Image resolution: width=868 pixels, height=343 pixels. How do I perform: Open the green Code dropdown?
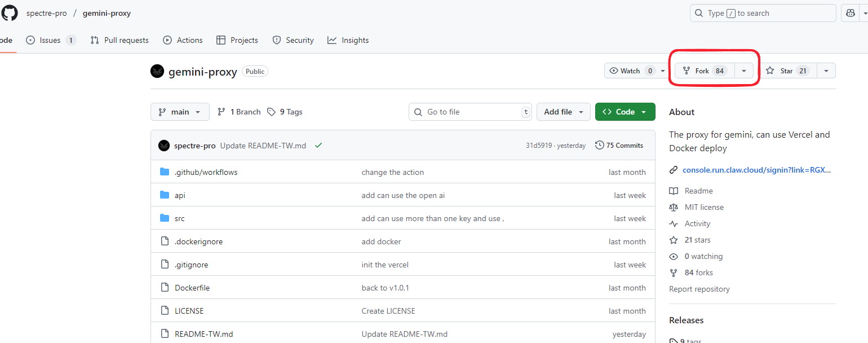click(625, 112)
